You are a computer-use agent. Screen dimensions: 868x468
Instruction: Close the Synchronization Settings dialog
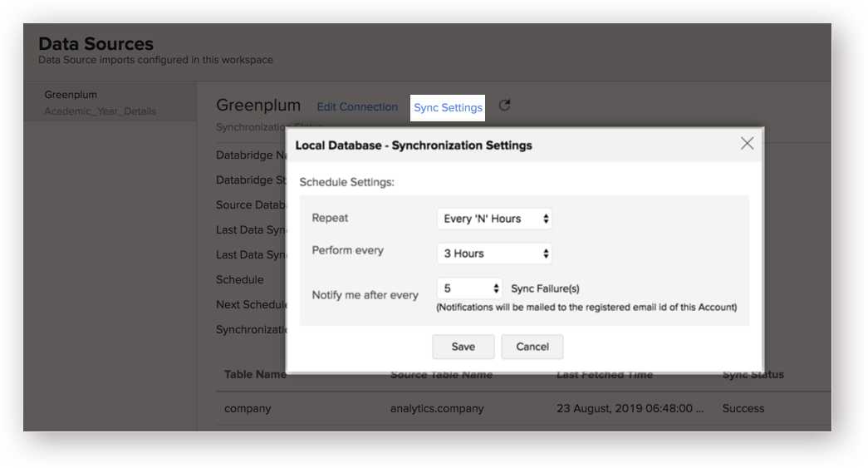pos(747,144)
